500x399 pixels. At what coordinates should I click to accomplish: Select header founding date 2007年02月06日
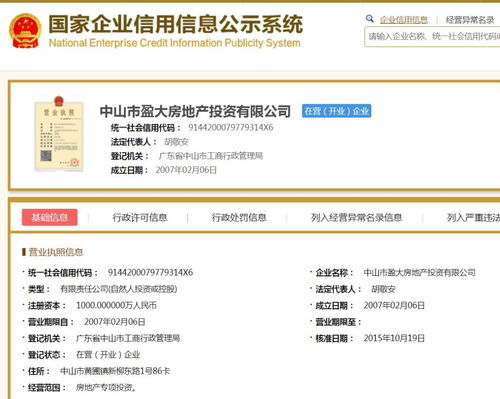[x=186, y=170]
